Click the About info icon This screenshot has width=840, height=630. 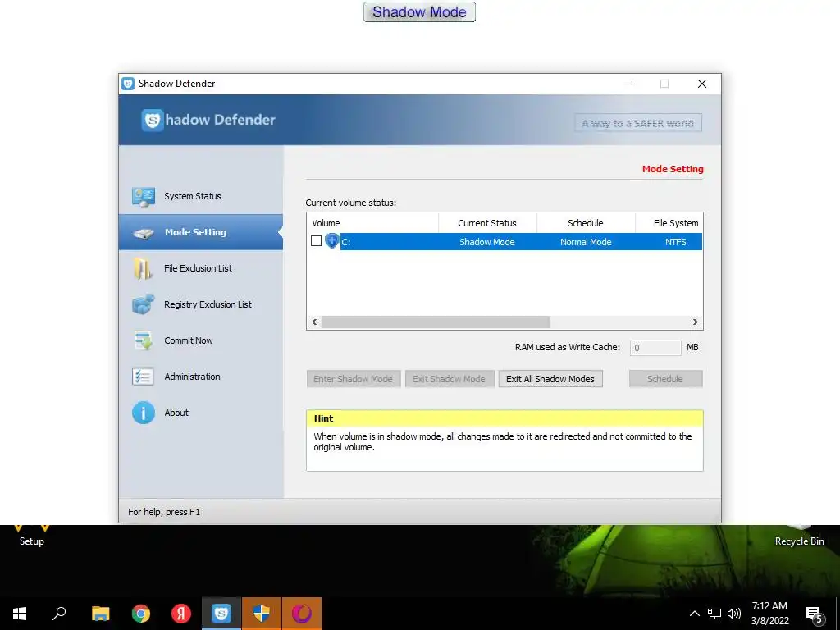(x=143, y=413)
